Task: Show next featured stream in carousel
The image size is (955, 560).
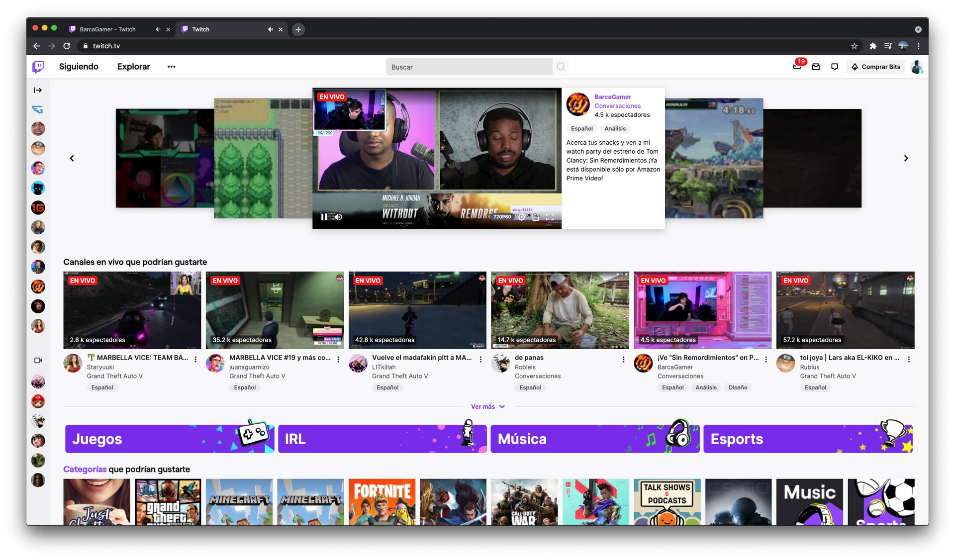Action: coord(906,158)
